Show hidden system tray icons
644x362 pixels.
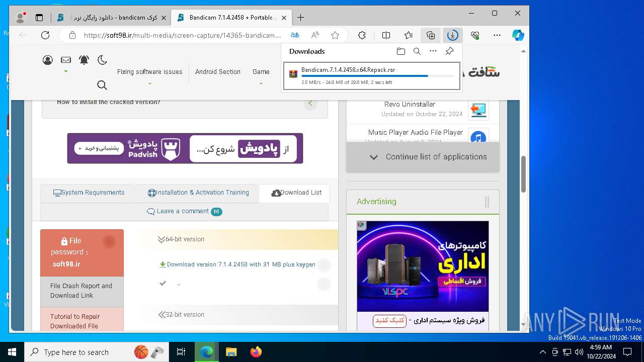(542, 352)
